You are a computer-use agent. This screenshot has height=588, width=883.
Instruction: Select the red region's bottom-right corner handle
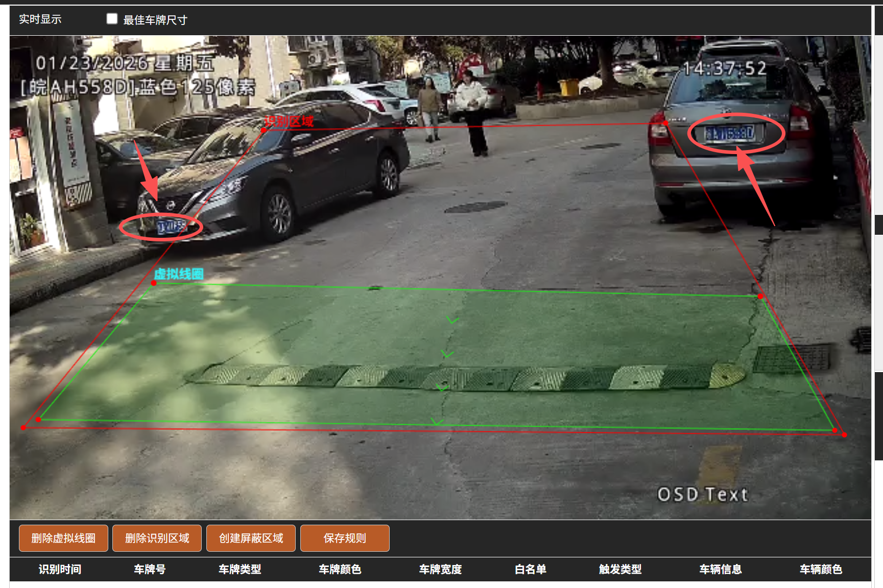[844, 435]
